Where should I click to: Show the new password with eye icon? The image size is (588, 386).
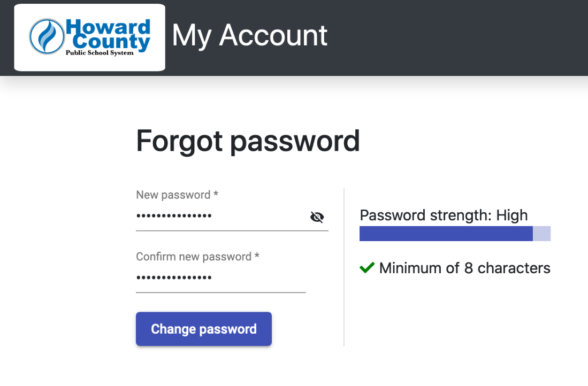pos(317,217)
